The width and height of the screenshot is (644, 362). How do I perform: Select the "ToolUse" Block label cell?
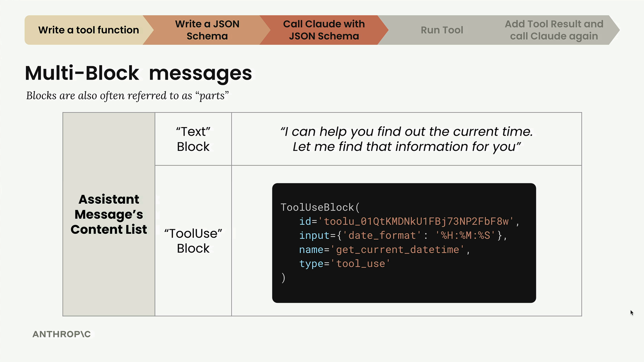[x=193, y=241]
